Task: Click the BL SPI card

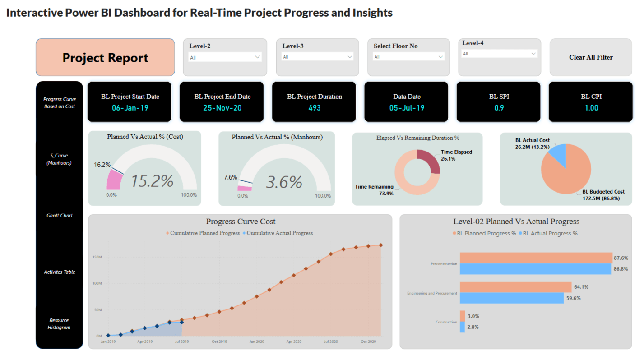Action: coord(498,102)
